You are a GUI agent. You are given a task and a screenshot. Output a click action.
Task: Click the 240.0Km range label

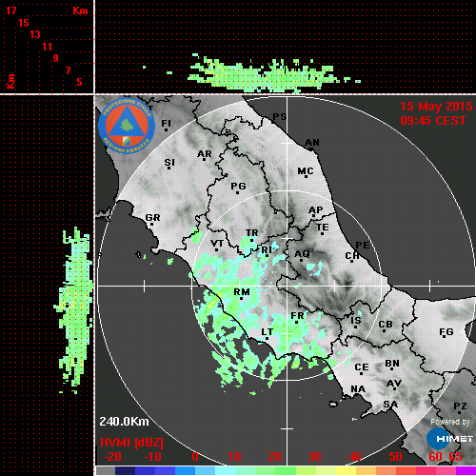pyautogui.click(x=124, y=422)
